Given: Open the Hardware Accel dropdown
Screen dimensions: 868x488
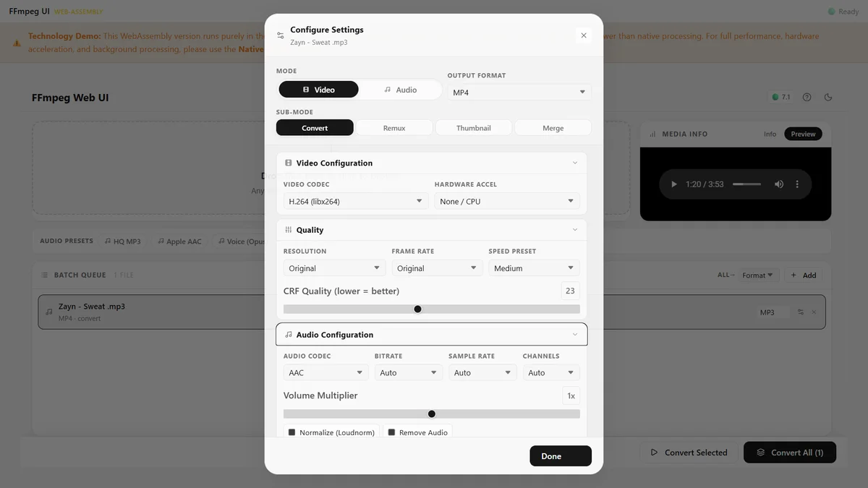Looking at the screenshot, I should [507, 202].
